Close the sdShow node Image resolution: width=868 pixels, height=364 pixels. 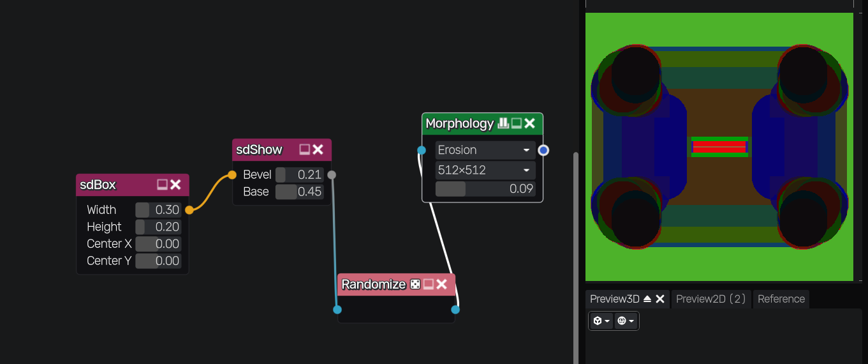318,149
